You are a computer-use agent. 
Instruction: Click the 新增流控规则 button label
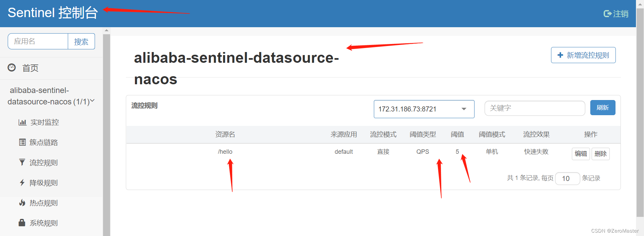[588, 55]
